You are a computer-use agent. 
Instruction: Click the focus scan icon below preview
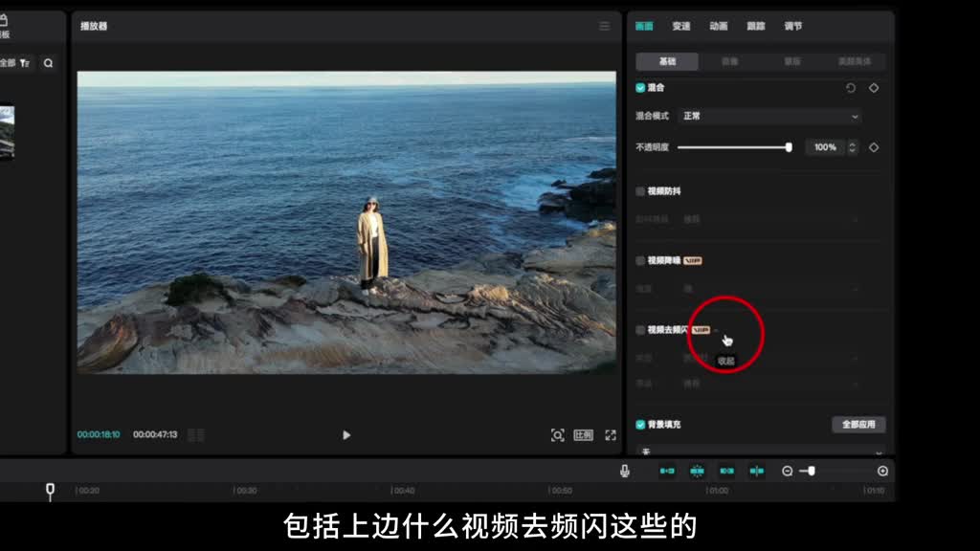coord(557,435)
